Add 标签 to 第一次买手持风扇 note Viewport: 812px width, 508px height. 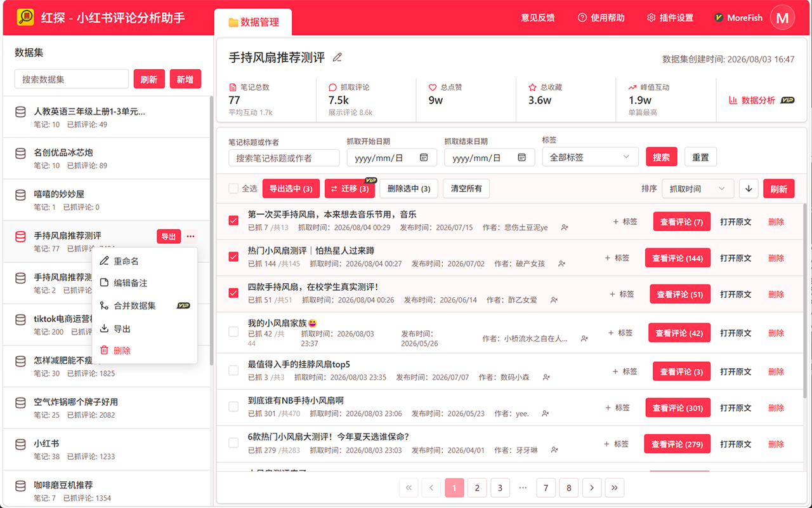pyautogui.click(x=625, y=222)
